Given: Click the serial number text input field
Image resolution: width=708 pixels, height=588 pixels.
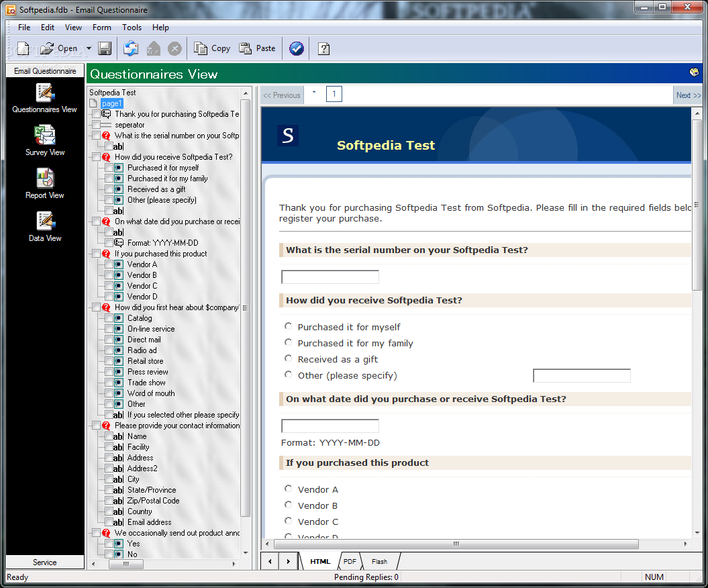Looking at the screenshot, I should [x=330, y=277].
